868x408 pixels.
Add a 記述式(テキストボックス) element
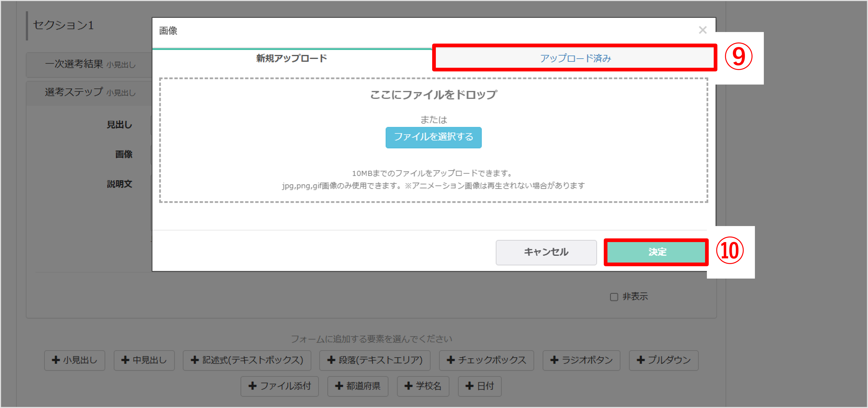pos(247,360)
